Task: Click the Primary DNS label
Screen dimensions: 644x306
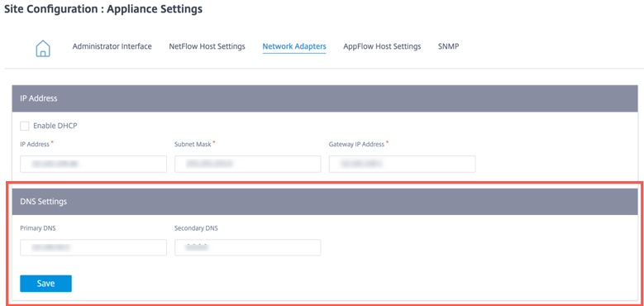Action: [38, 228]
